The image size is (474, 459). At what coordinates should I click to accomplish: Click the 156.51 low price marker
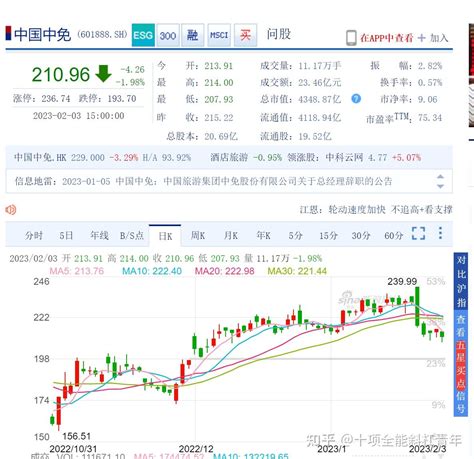[76, 436]
